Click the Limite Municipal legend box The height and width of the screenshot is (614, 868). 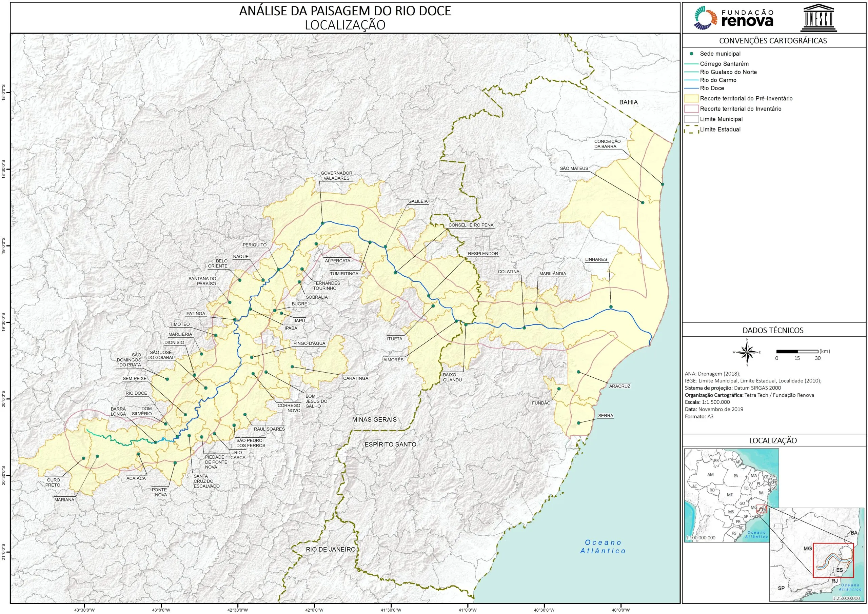click(x=691, y=119)
